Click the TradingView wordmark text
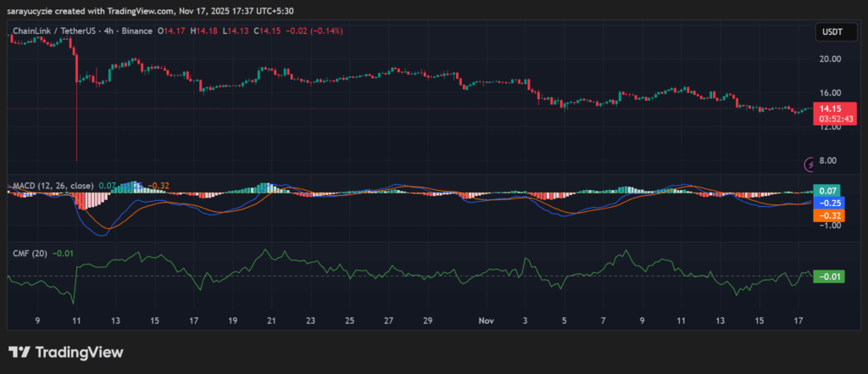The height and width of the screenshot is (374, 868). click(79, 353)
